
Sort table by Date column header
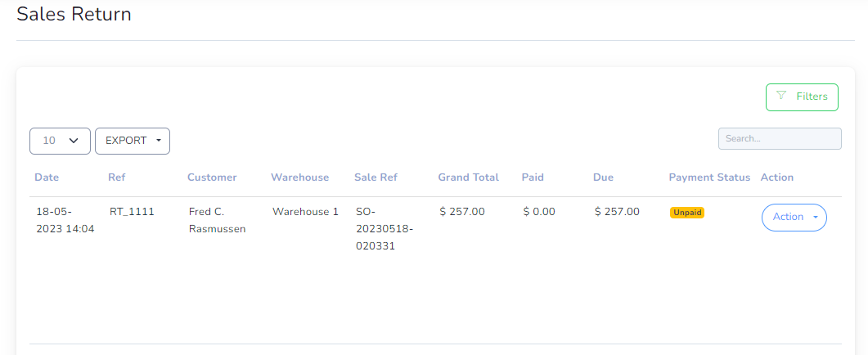coord(47,177)
